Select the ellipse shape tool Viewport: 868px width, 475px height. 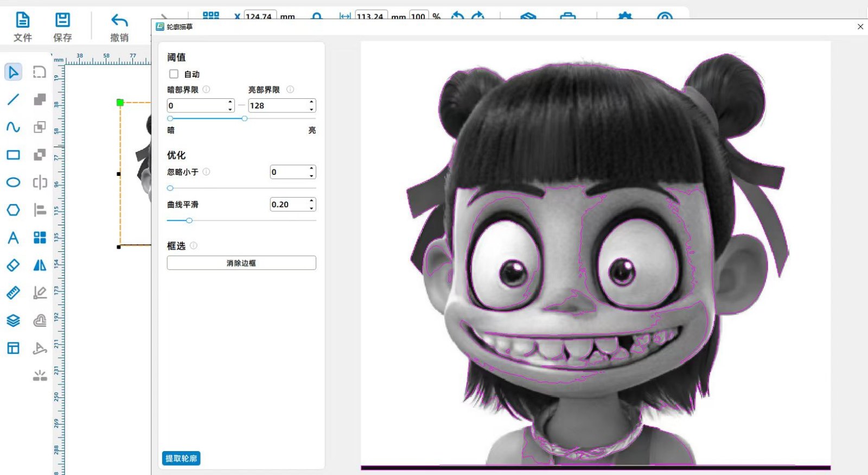[13, 182]
